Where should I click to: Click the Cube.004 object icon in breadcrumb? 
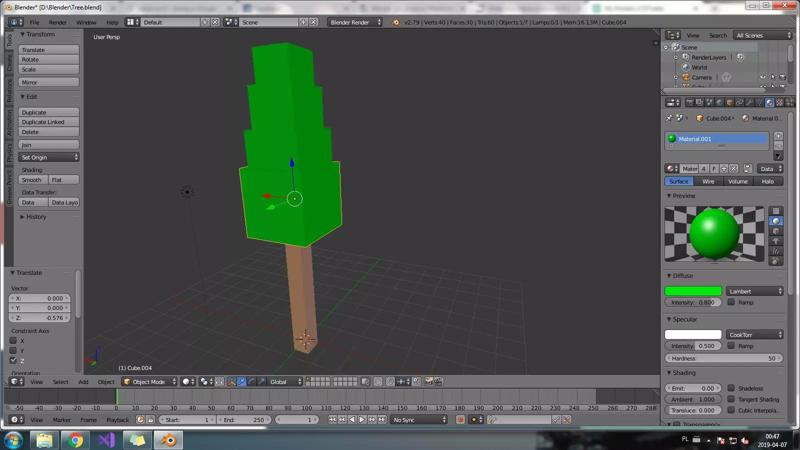point(700,118)
